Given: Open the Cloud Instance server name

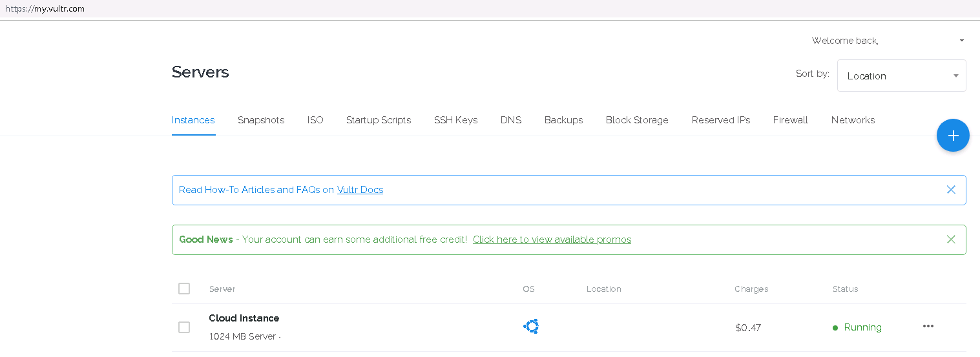Looking at the screenshot, I should tap(244, 318).
